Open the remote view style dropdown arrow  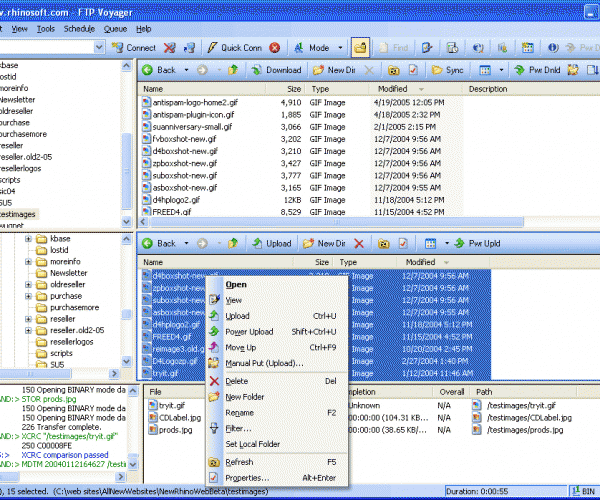point(501,70)
